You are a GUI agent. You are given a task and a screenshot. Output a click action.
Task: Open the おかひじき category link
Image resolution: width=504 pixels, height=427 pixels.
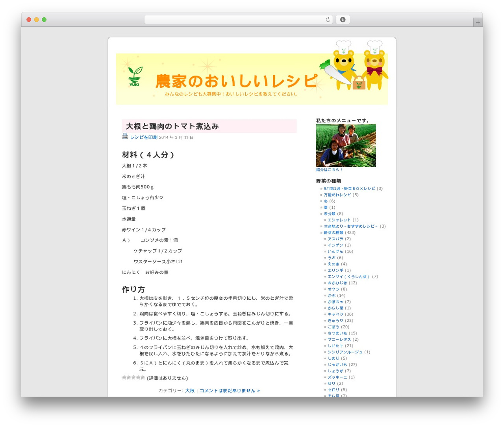[337, 283]
